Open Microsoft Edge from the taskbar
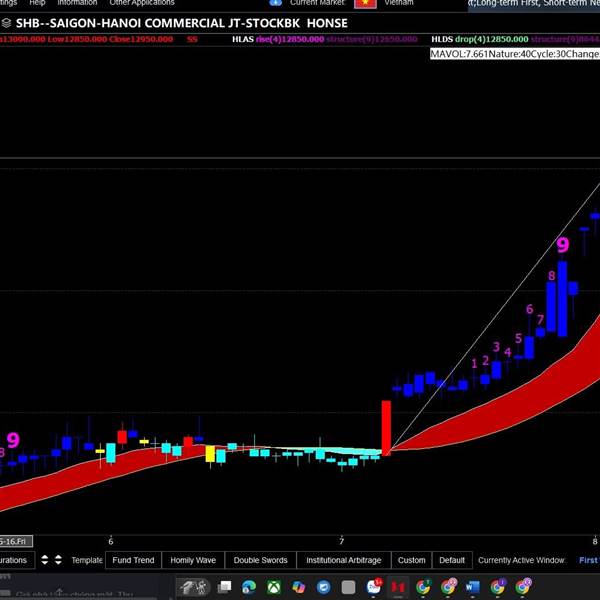 tap(249, 586)
